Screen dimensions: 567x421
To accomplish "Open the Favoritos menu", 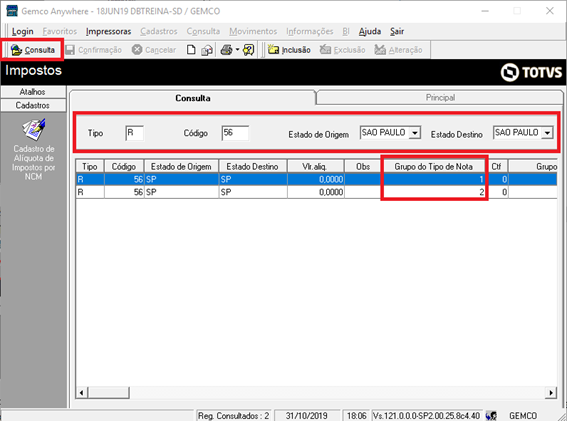I will (60, 31).
